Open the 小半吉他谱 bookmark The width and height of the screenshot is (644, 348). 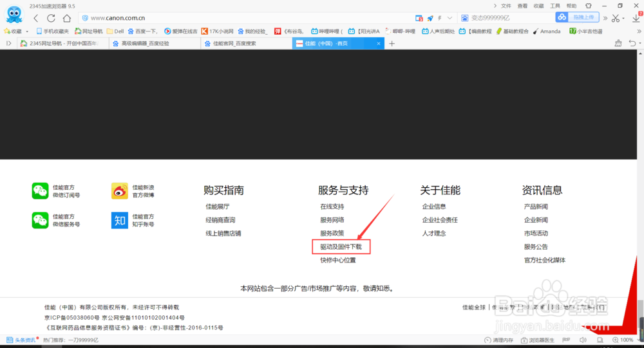pyautogui.click(x=585, y=31)
